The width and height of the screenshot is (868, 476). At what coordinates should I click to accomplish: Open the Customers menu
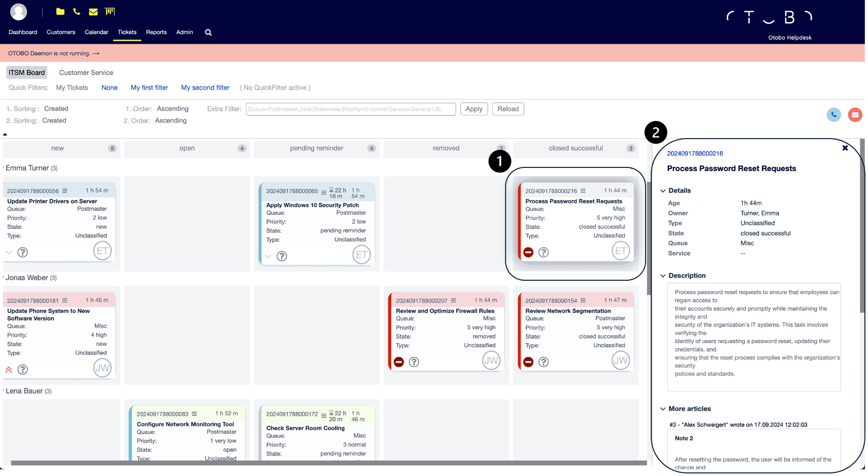coord(61,32)
